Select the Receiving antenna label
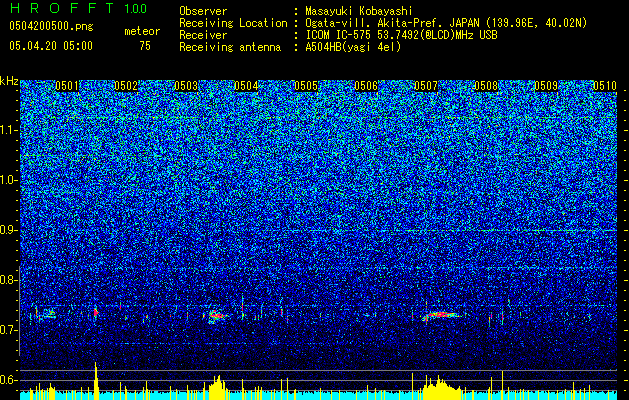 230,47
